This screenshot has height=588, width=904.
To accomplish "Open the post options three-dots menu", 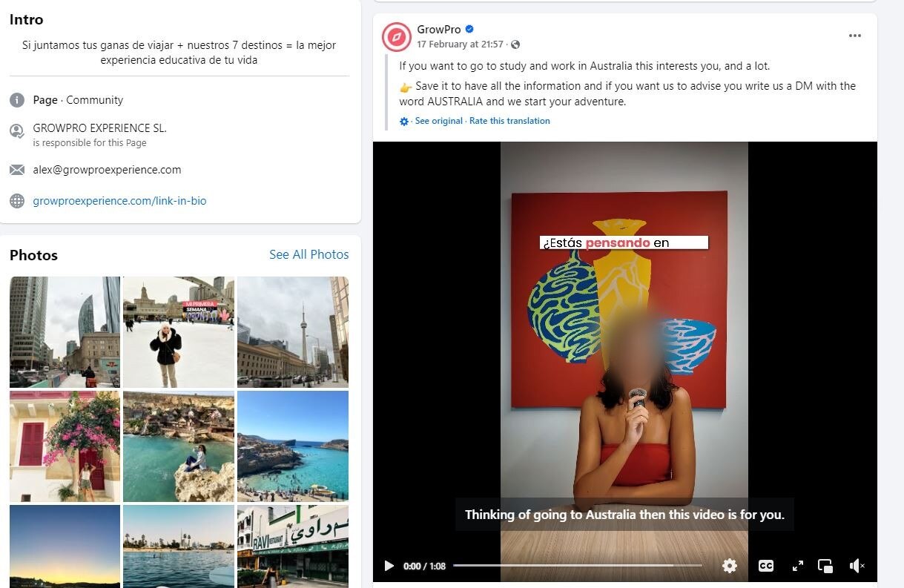I will 855,36.
